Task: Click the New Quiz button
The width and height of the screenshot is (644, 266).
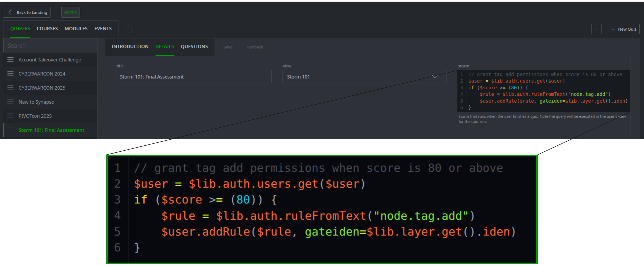Action: tap(623, 29)
